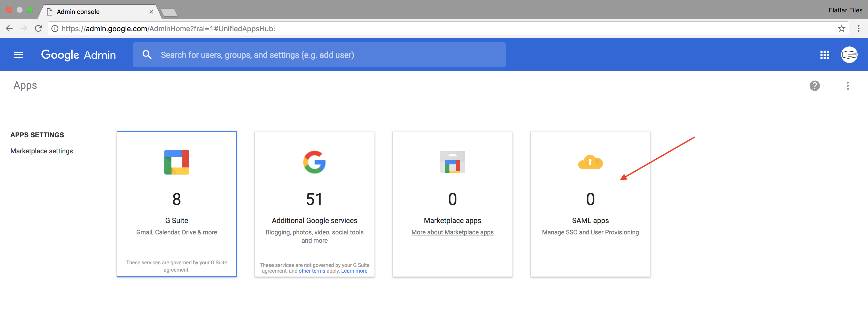This screenshot has width=868, height=316.
Task: Open the Marketplace apps card title
Action: click(452, 220)
